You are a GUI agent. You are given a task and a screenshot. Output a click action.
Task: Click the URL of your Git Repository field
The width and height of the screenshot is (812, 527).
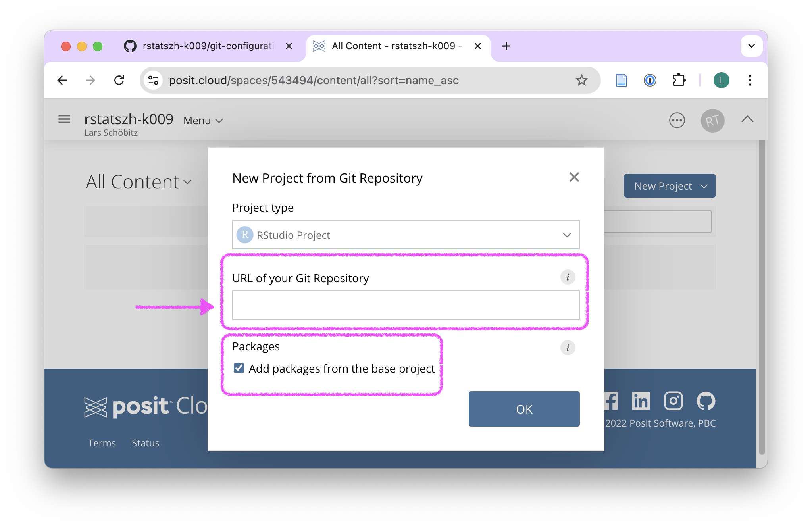(406, 305)
